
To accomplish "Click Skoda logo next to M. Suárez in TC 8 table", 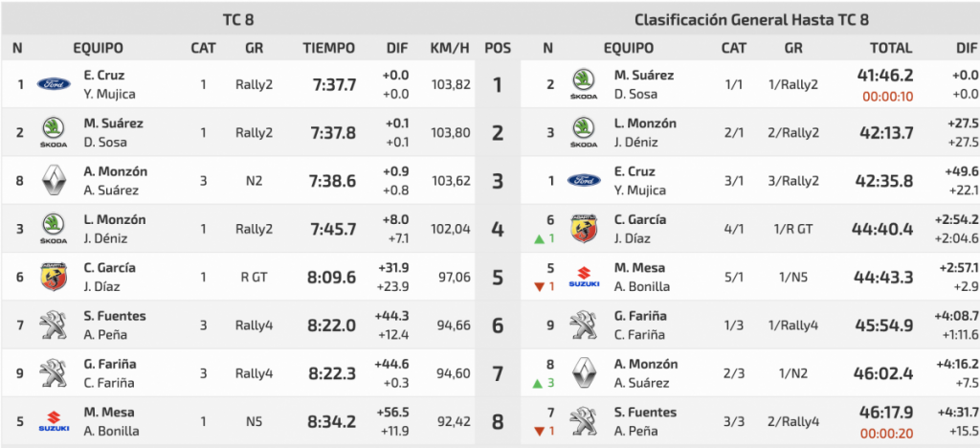I will (54, 132).
